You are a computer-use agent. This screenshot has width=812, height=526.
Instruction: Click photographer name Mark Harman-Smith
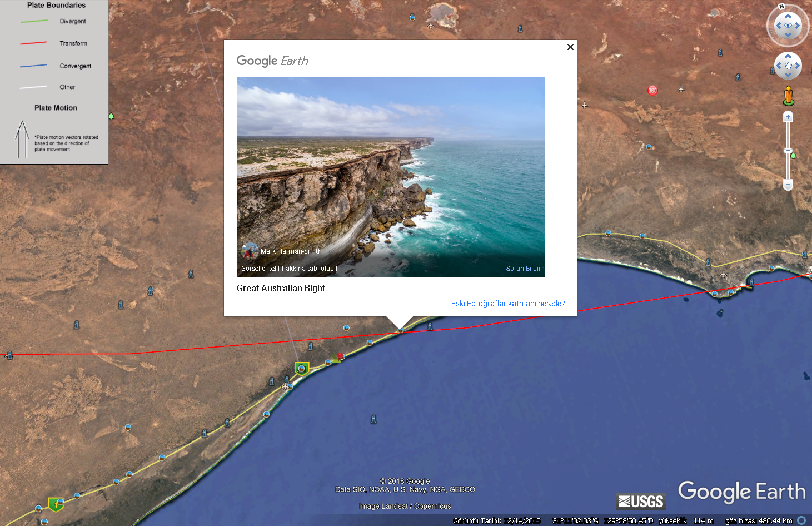coord(291,251)
